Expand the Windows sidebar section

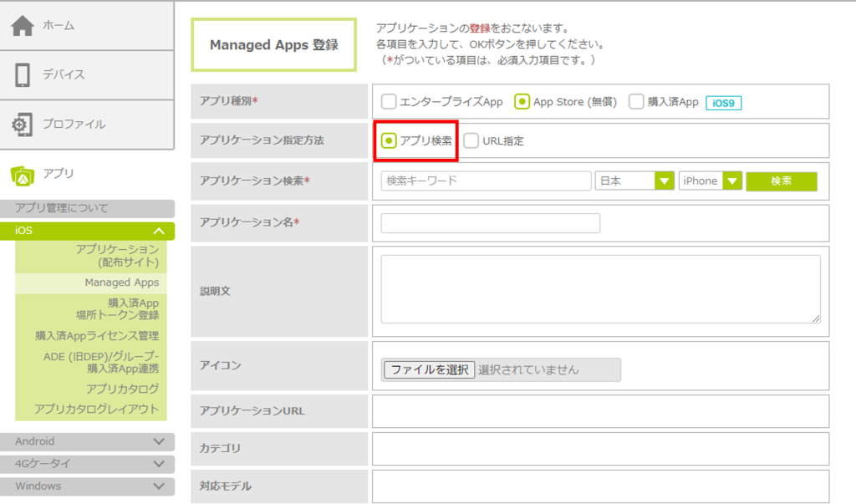pos(158,486)
